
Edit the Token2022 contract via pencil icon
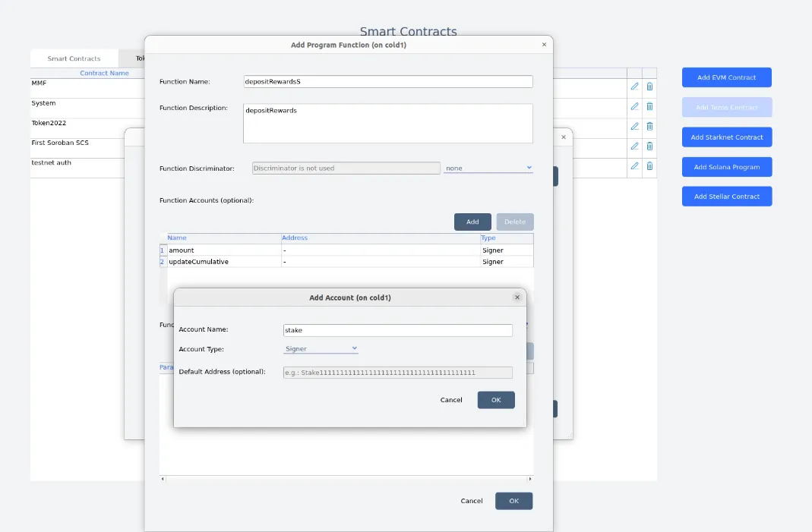pyautogui.click(x=634, y=126)
